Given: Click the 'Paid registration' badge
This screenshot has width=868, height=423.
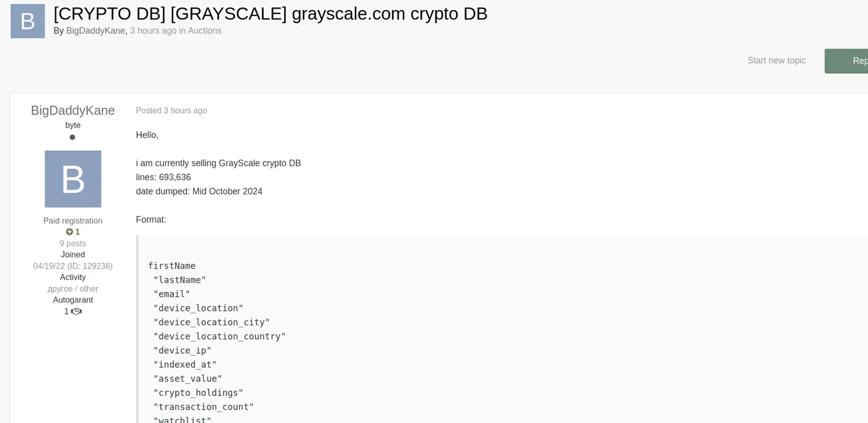Looking at the screenshot, I should pos(73,220).
